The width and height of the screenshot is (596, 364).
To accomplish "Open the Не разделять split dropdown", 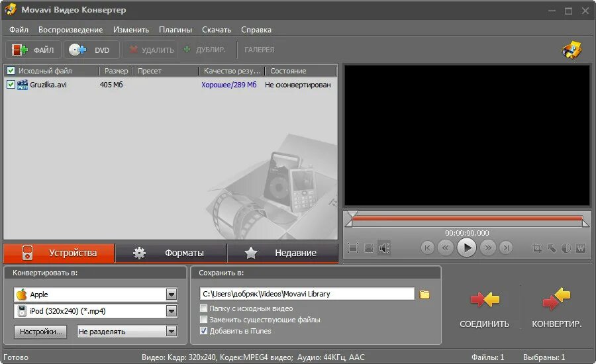I will pyautogui.click(x=172, y=332).
